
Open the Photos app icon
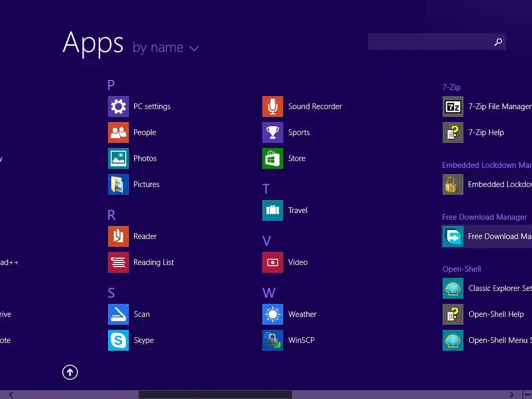(x=118, y=158)
